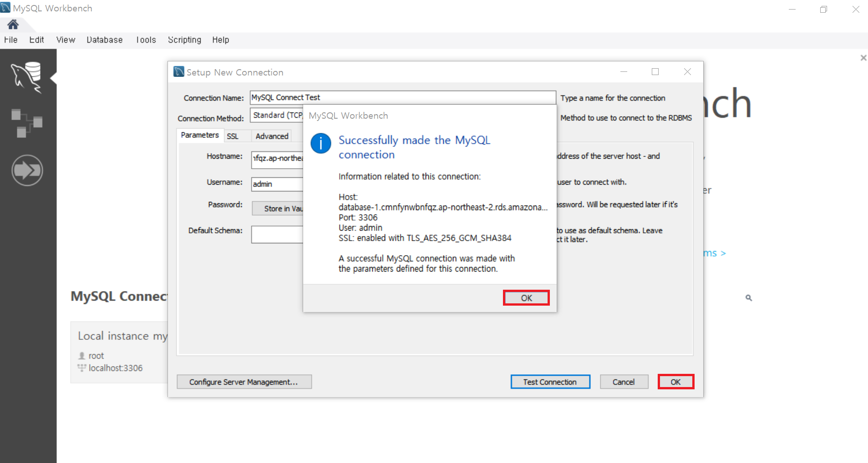Screen dimensions: 868x463
Task: Open the MySQL connections dolphin sidebar icon
Action: pyautogui.click(x=27, y=78)
